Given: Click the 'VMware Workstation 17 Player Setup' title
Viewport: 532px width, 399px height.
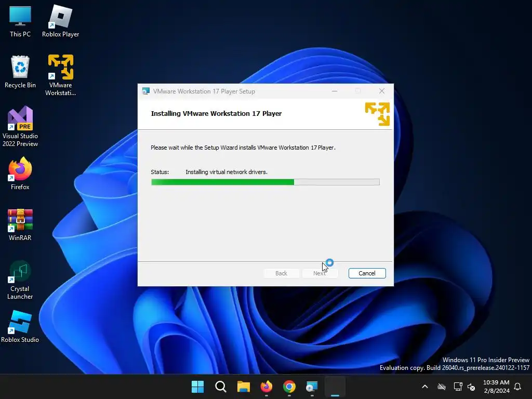Looking at the screenshot, I should pyautogui.click(x=204, y=91).
